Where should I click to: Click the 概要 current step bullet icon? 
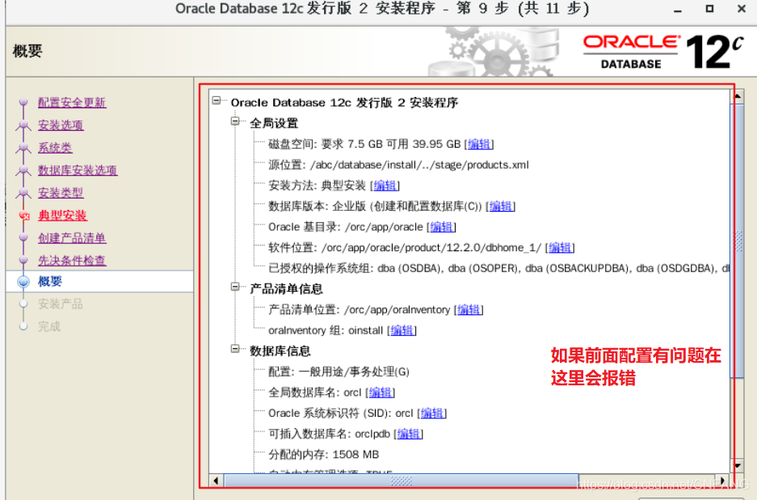pos(23,281)
